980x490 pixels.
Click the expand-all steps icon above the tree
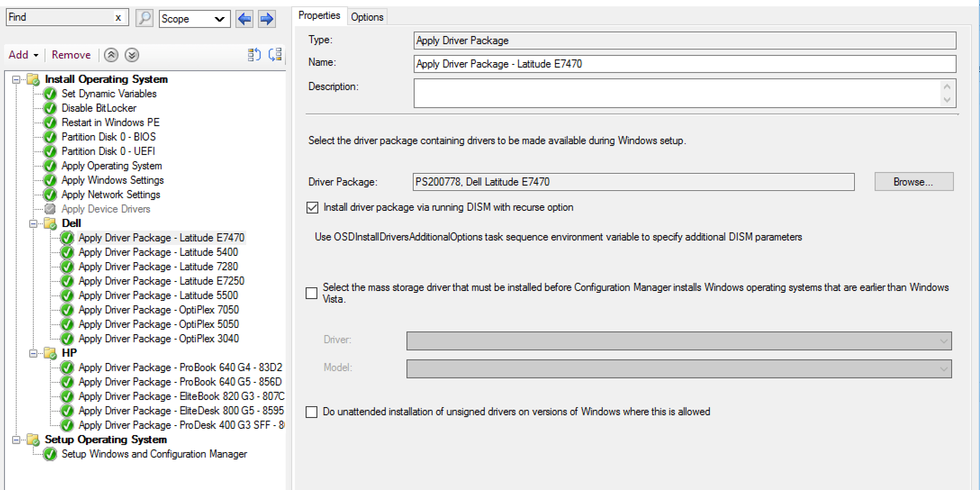coord(275,54)
